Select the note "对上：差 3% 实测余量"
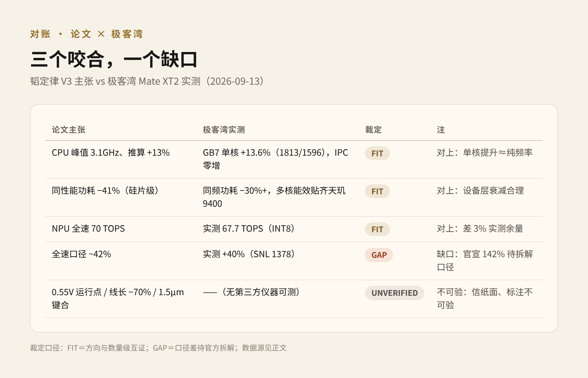Viewport: 588px width, 378px height. tap(480, 229)
